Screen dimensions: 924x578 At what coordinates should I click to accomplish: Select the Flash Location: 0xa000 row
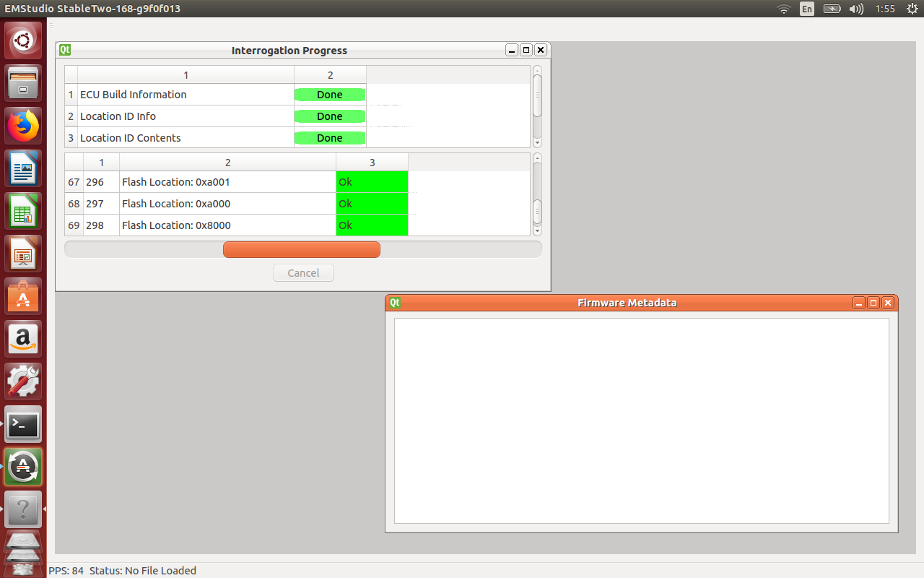175,204
